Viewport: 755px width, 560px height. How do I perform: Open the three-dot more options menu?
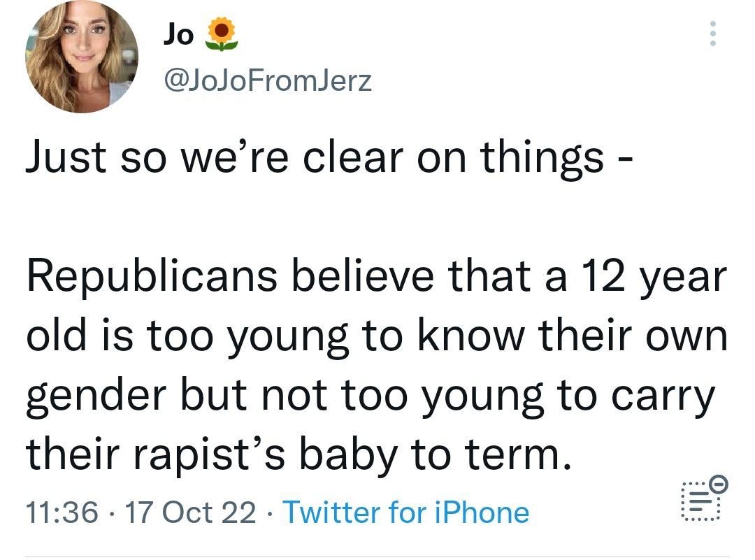(712, 34)
